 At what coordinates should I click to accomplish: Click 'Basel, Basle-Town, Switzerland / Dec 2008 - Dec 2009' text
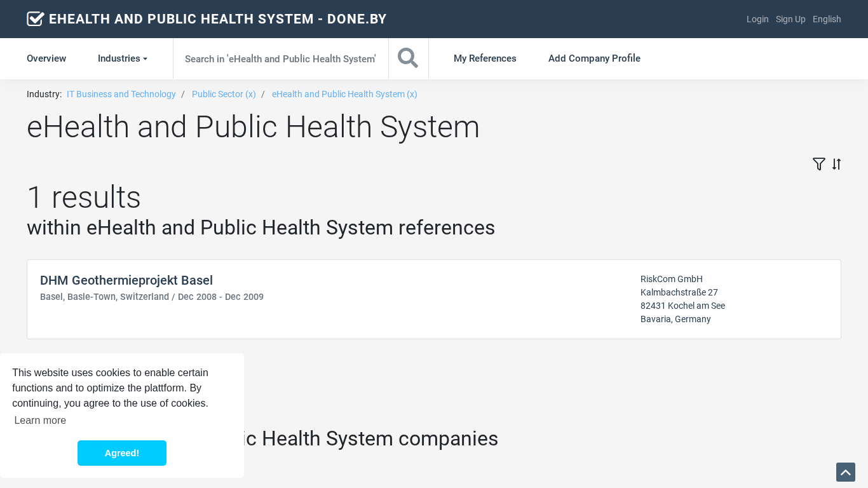tap(152, 297)
